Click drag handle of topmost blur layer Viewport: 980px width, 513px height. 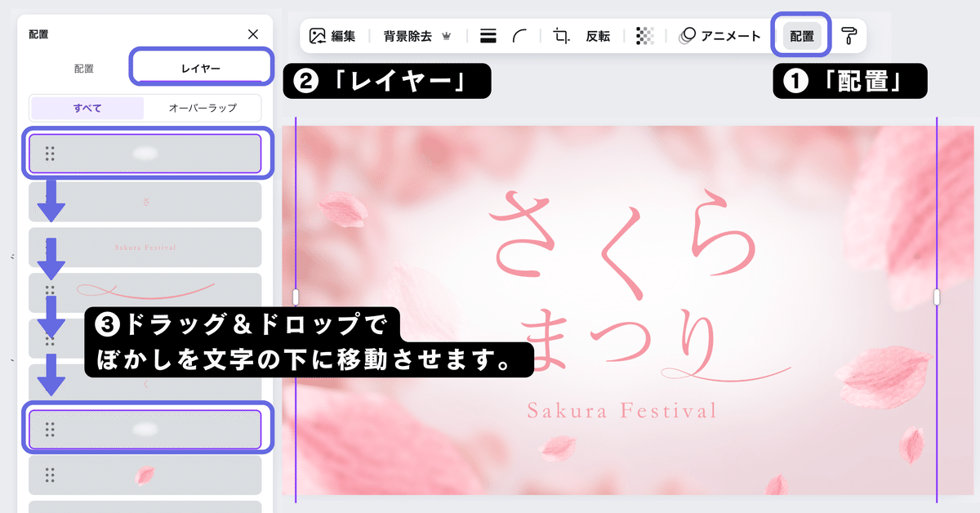pos(50,153)
